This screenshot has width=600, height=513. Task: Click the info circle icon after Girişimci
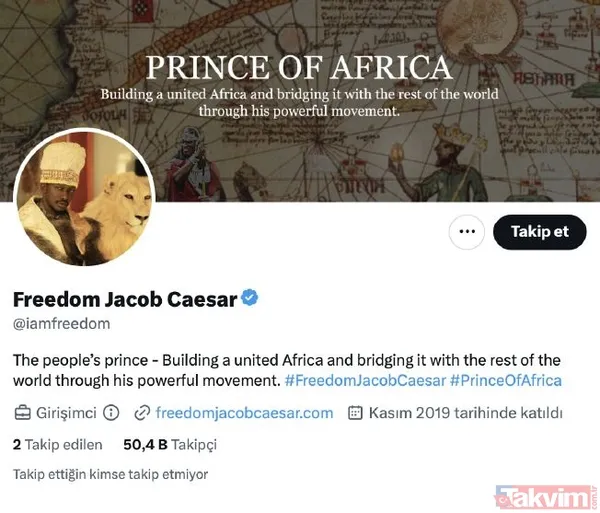point(111,412)
